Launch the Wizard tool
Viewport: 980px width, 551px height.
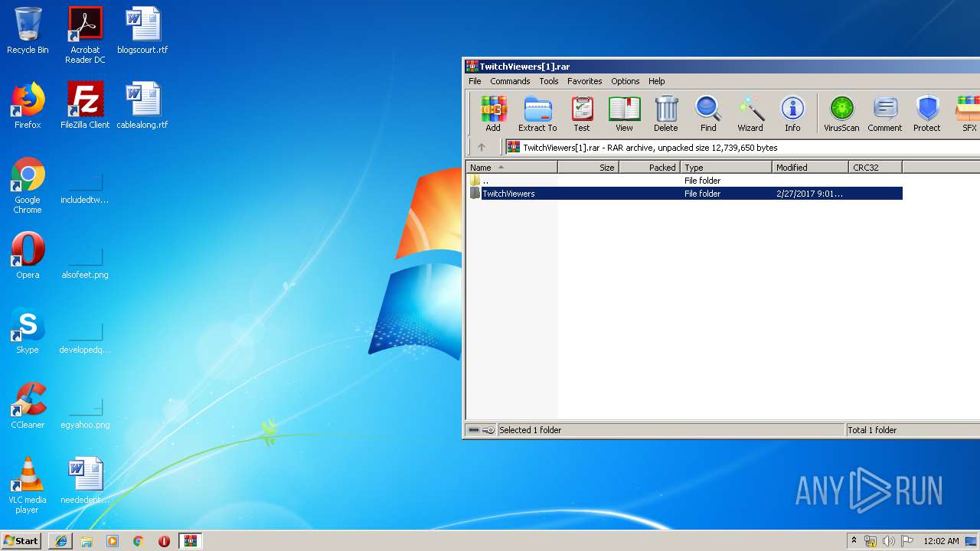[750, 113]
